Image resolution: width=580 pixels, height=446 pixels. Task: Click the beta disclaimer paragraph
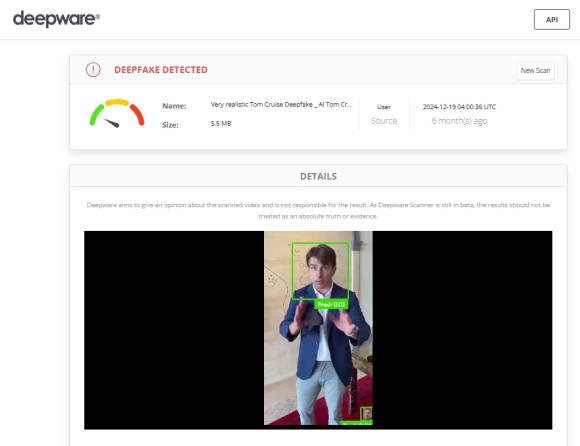click(318, 210)
